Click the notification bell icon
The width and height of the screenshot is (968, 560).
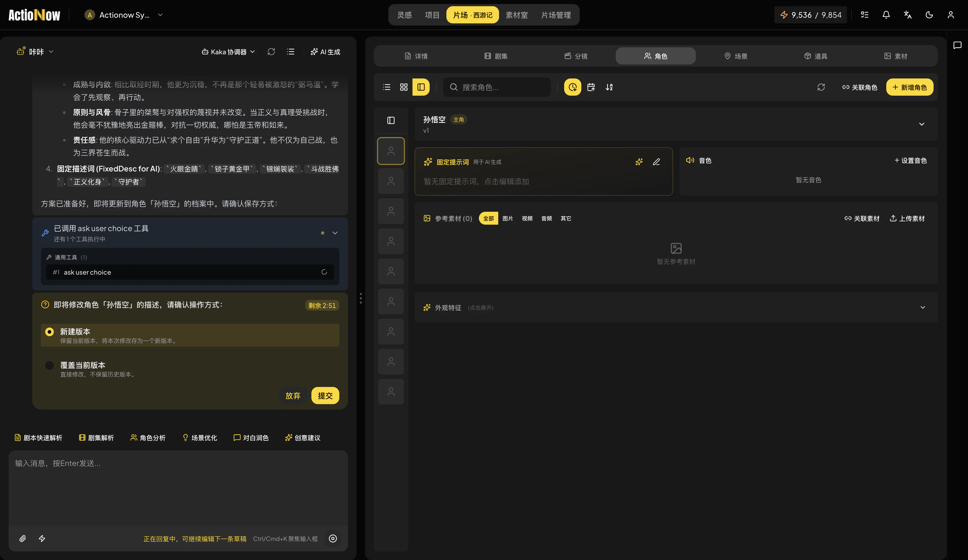[886, 15]
